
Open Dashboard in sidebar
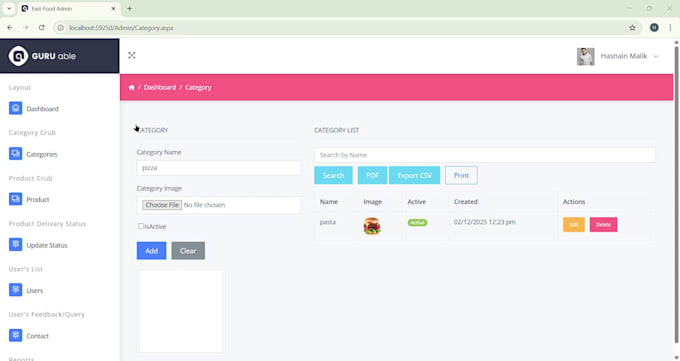42,109
